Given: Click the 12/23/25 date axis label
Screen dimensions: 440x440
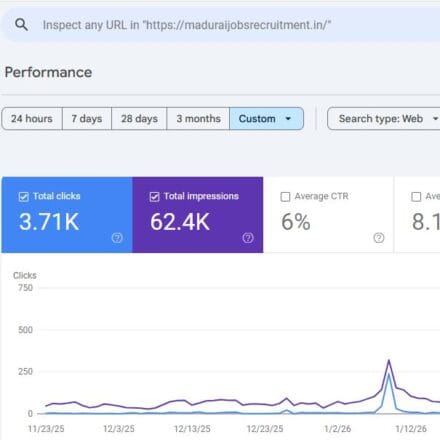Looking at the screenshot, I should coord(265,429).
